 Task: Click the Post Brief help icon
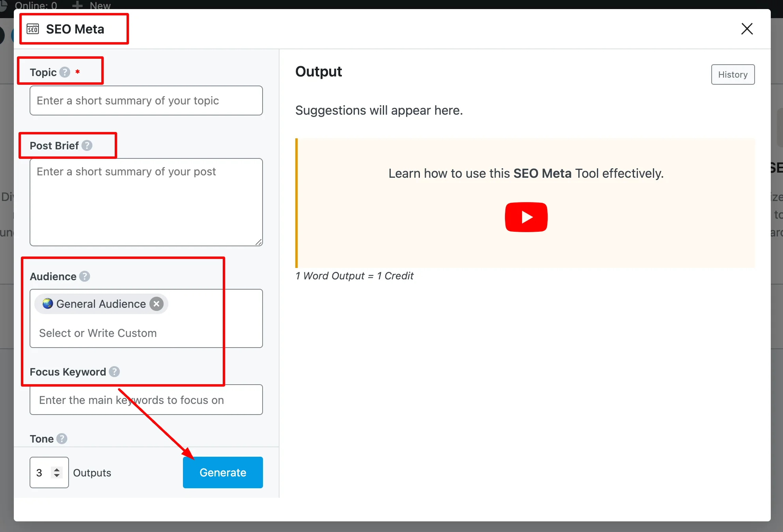[87, 145]
